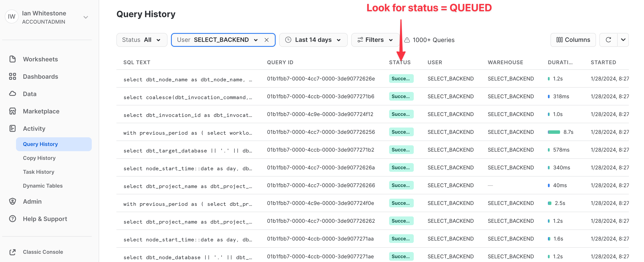Click the Marketplace storefront icon
Viewport: 644px width, 262px height.
[x=13, y=111]
